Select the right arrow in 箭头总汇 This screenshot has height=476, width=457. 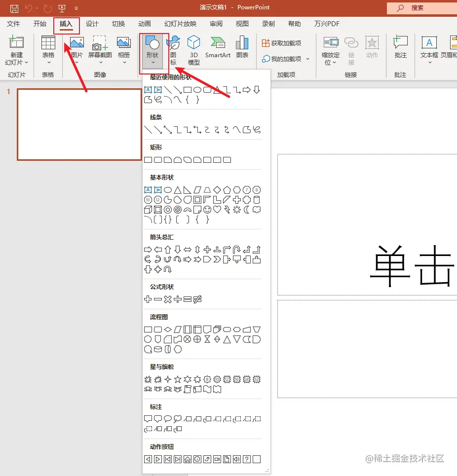tap(148, 250)
